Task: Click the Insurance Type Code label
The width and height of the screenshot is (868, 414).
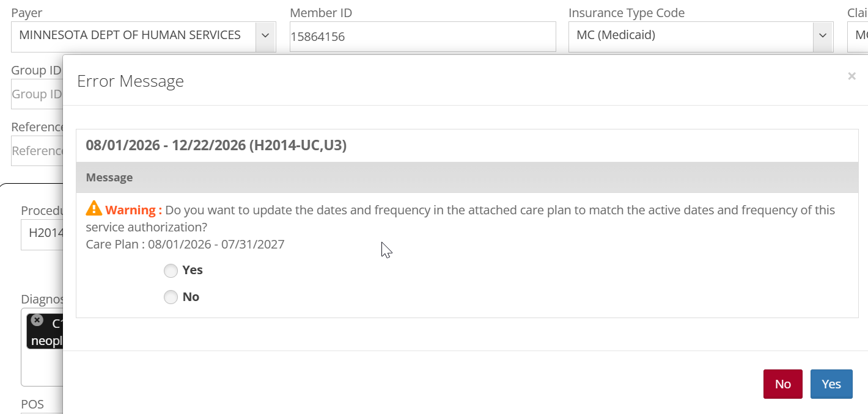Action: click(x=626, y=13)
